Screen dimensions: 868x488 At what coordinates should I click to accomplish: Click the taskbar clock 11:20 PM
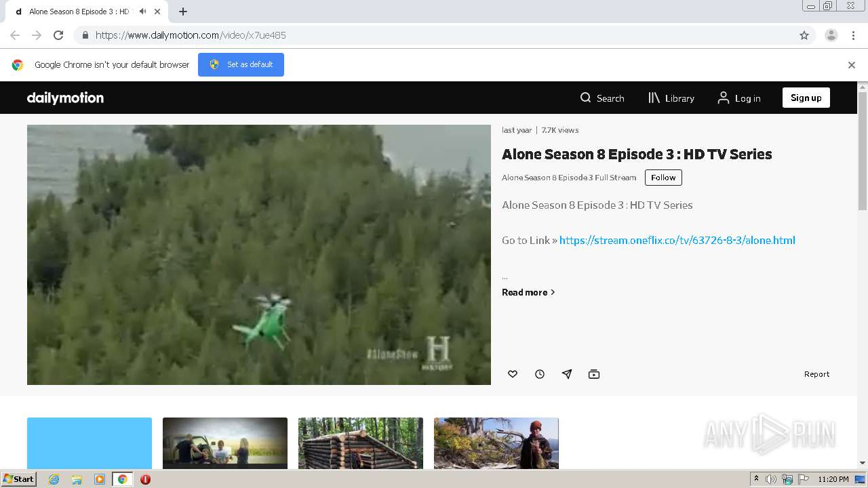[x=833, y=479]
